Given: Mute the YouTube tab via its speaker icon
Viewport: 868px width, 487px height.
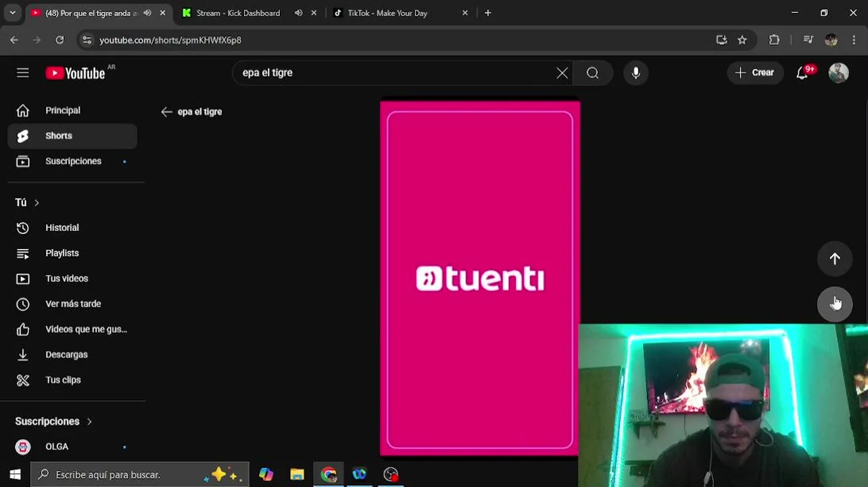Looking at the screenshot, I should coord(147,13).
